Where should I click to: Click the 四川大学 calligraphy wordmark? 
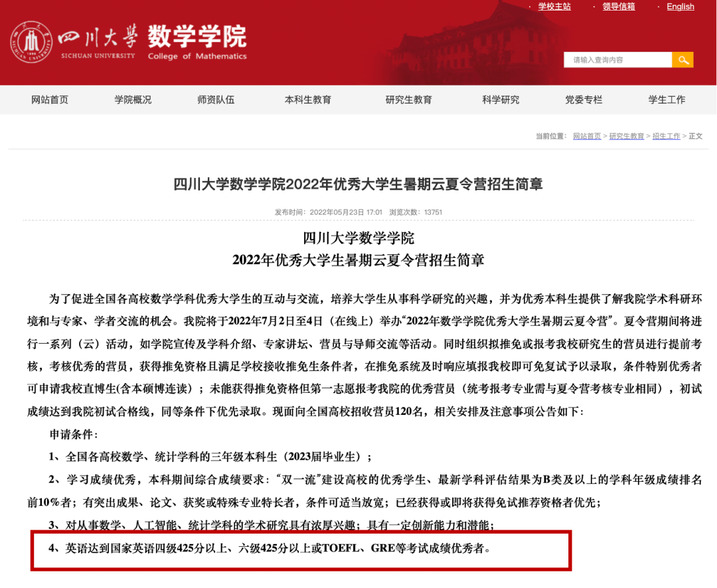click(x=98, y=37)
